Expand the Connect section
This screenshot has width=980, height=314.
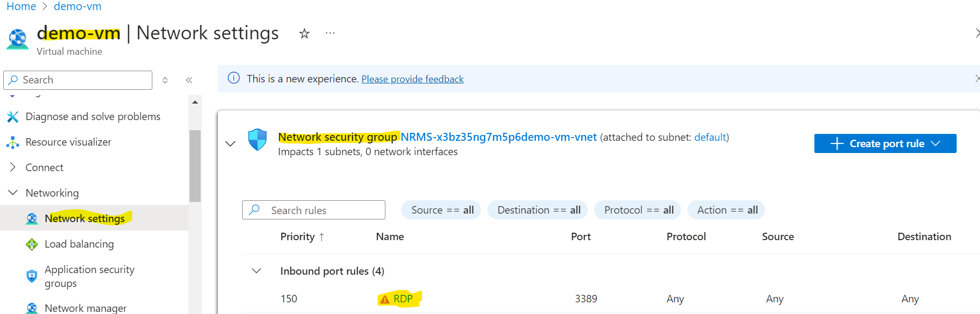pyautogui.click(x=12, y=167)
